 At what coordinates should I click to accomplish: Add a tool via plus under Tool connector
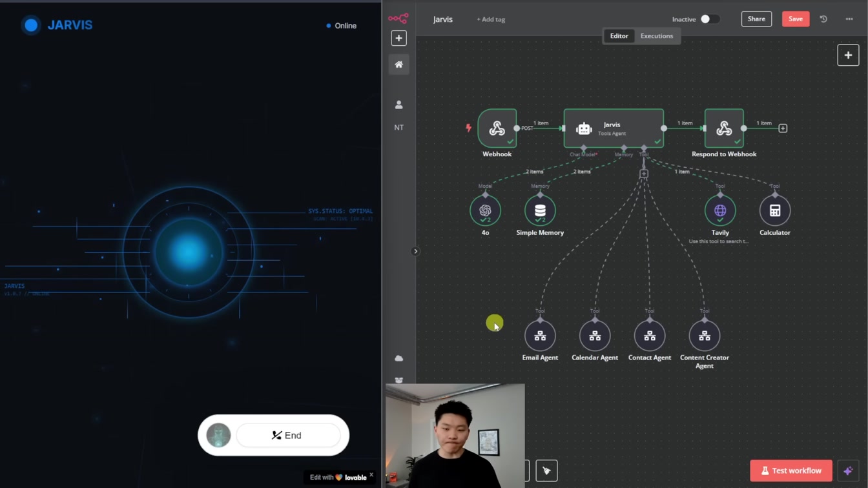644,174
